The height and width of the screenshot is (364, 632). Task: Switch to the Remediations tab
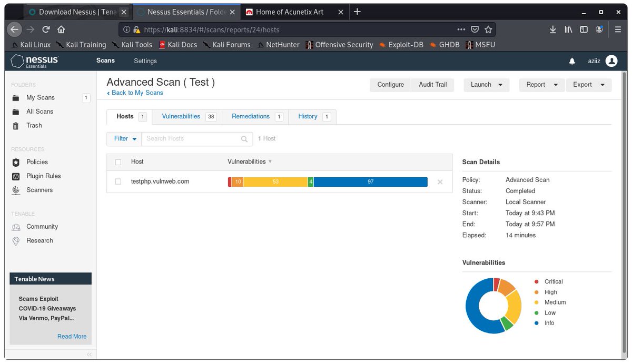tap(255, 117)
